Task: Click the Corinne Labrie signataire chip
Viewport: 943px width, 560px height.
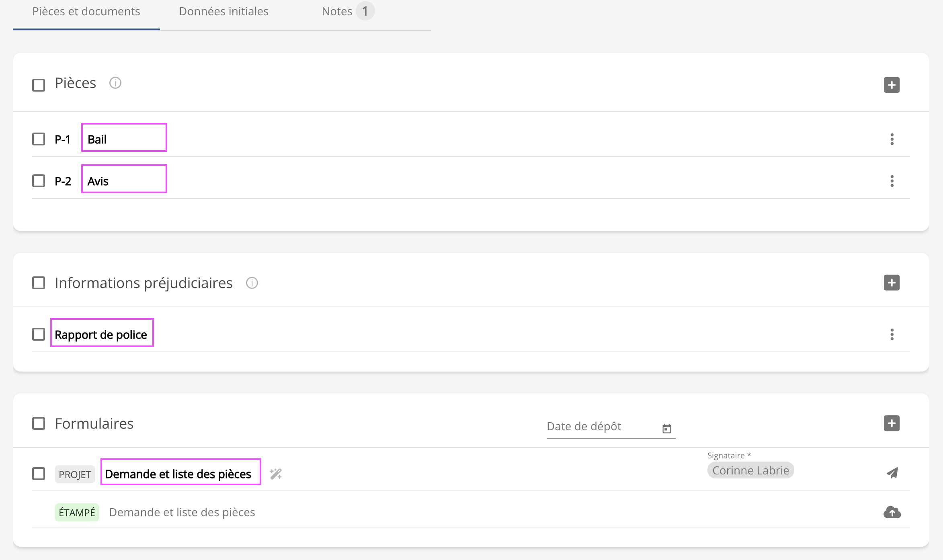Action: point(750,470)
